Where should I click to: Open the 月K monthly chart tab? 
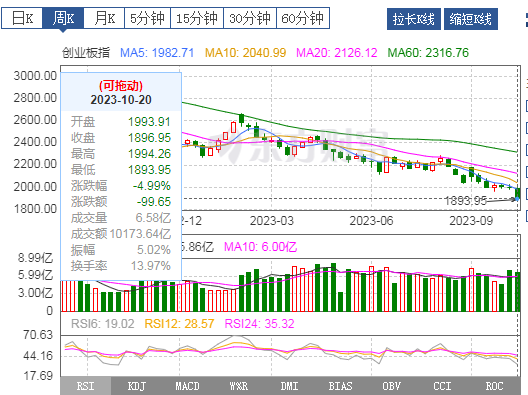pyautogui.click(x=104, y=18)
